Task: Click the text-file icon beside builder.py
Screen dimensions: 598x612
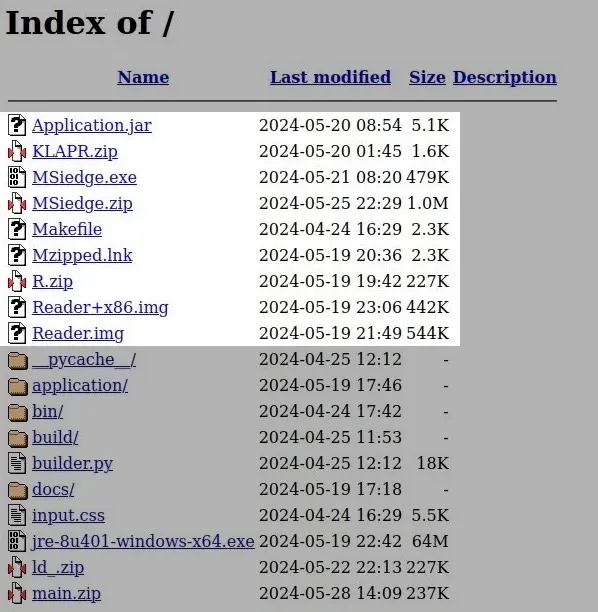Action: click(x=17, y=463)
